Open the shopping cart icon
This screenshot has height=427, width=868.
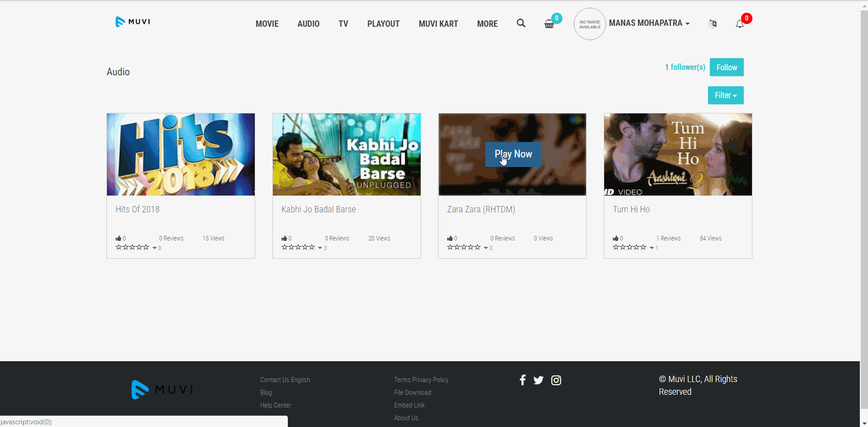click(549, 24)
